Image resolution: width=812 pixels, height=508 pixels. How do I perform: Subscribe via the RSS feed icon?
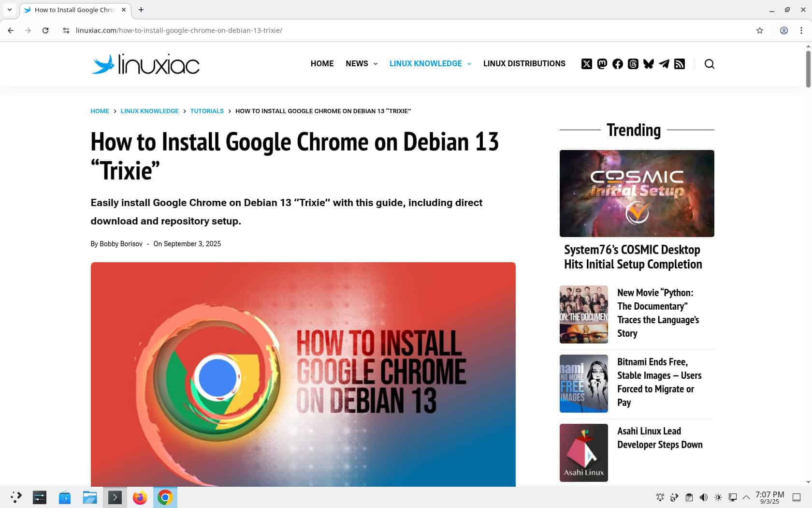tap(679, 63)
